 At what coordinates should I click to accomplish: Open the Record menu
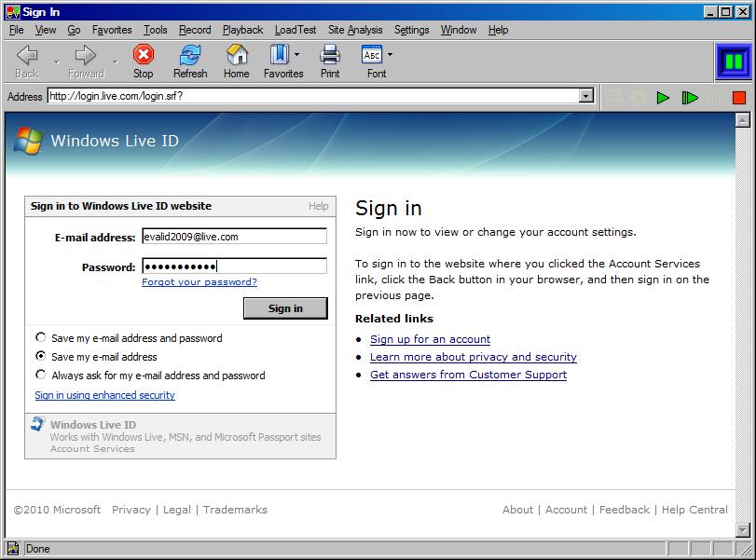pyautogui.click(x=195, y=30)
